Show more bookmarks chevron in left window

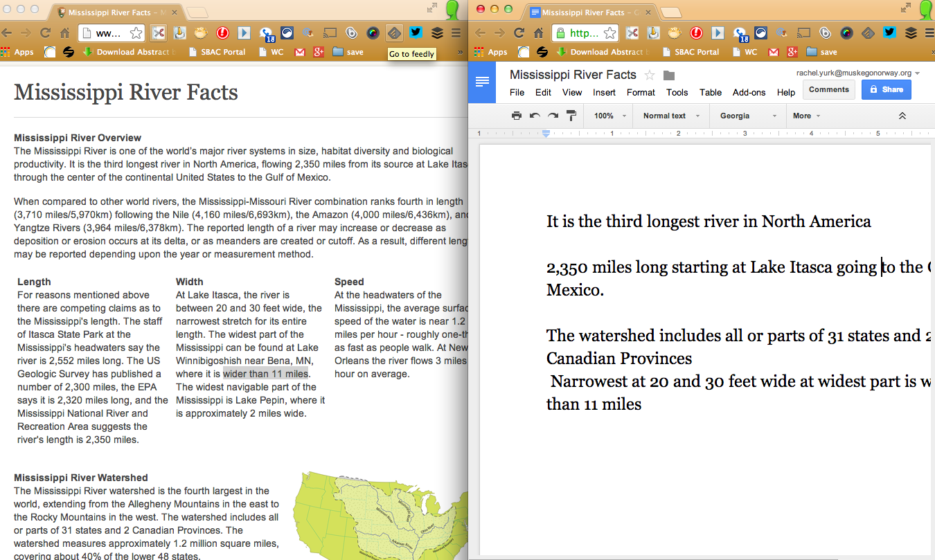point(460,52)
